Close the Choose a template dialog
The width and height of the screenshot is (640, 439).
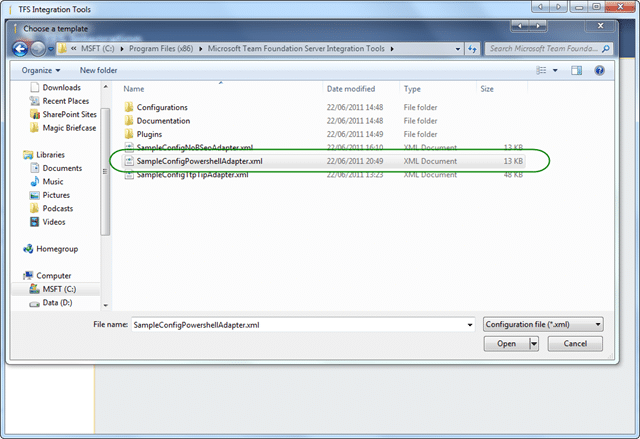point(600,26)
